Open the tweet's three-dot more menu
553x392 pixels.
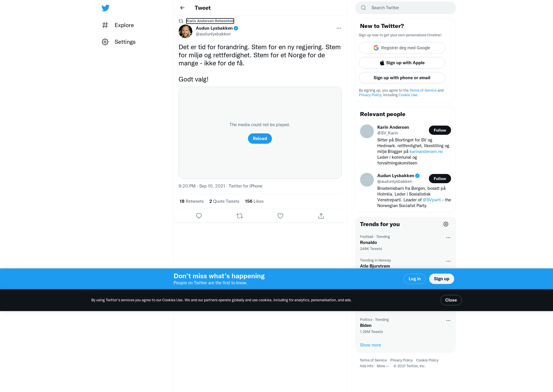tap(339, 28)
